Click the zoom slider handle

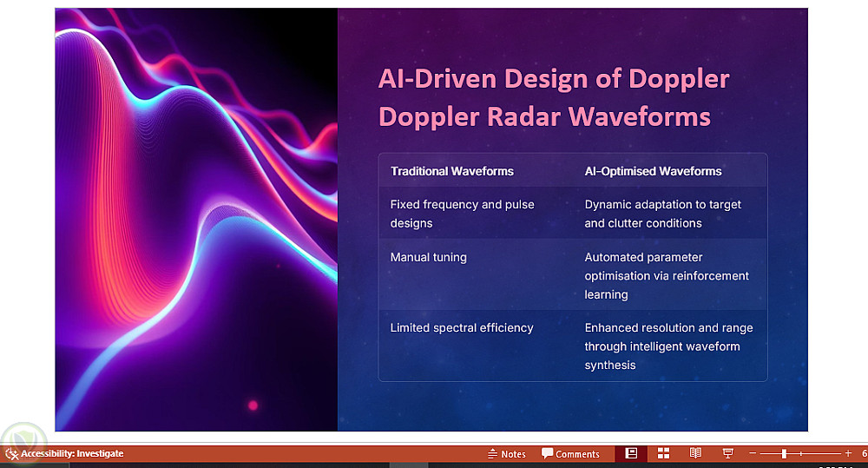(x=784, y=453)
